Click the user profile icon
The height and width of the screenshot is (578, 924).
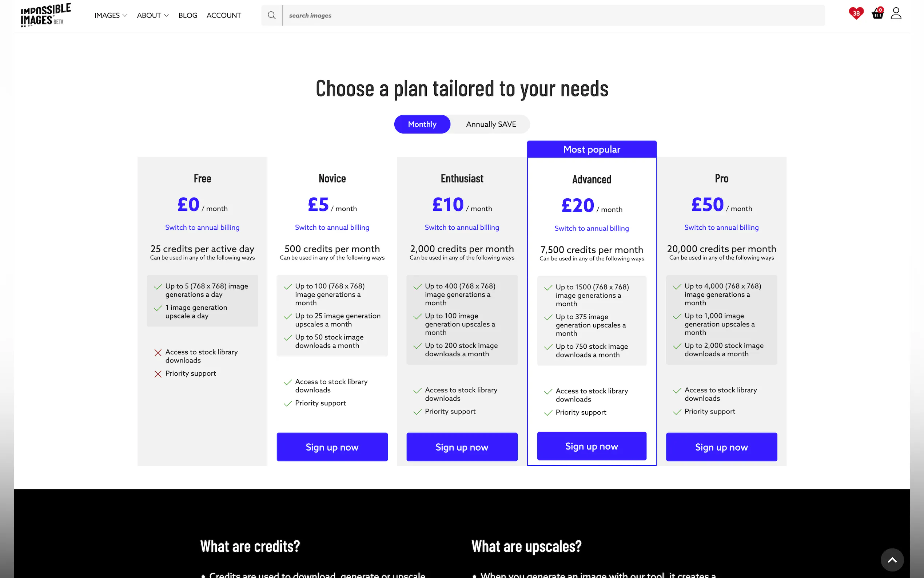tap(896, 14)
